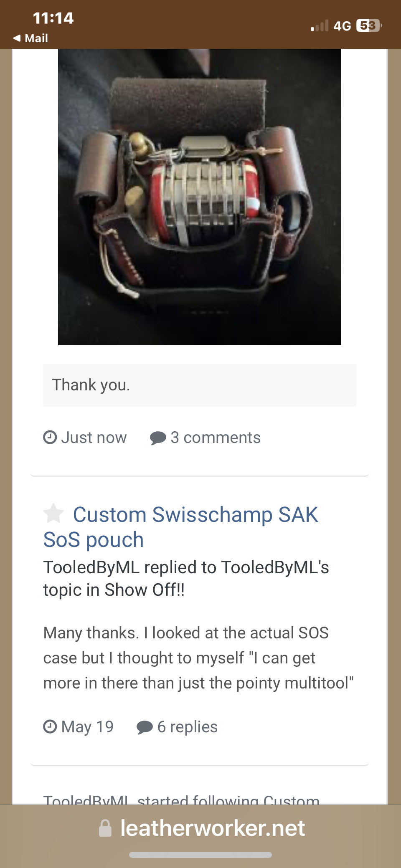This screenshot has width=401, height=868.
Task: Open the TooledByML started following entry
Action: point(182,800)
